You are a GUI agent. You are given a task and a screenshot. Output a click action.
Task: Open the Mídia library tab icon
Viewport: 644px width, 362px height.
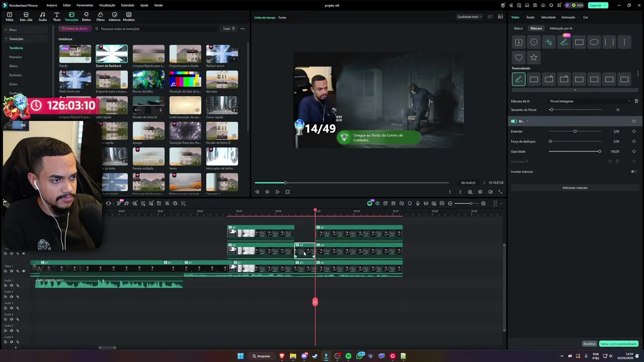10,17
